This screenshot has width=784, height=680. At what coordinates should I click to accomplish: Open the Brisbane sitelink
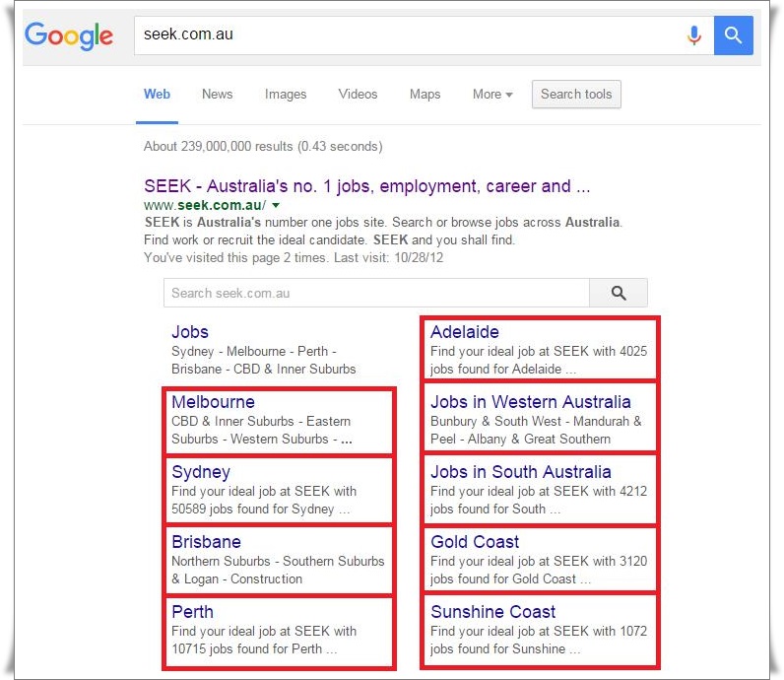tap(206, 542)
